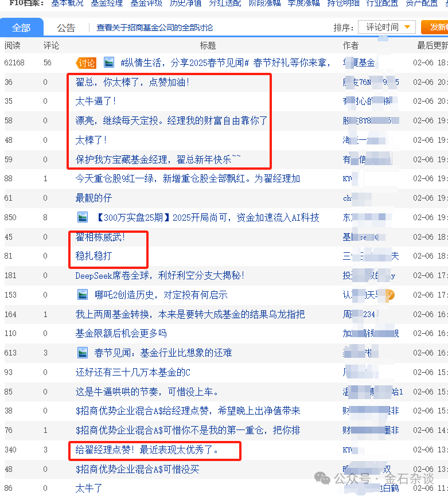Open 基金评级 in the F10 menu

point(146,3)
